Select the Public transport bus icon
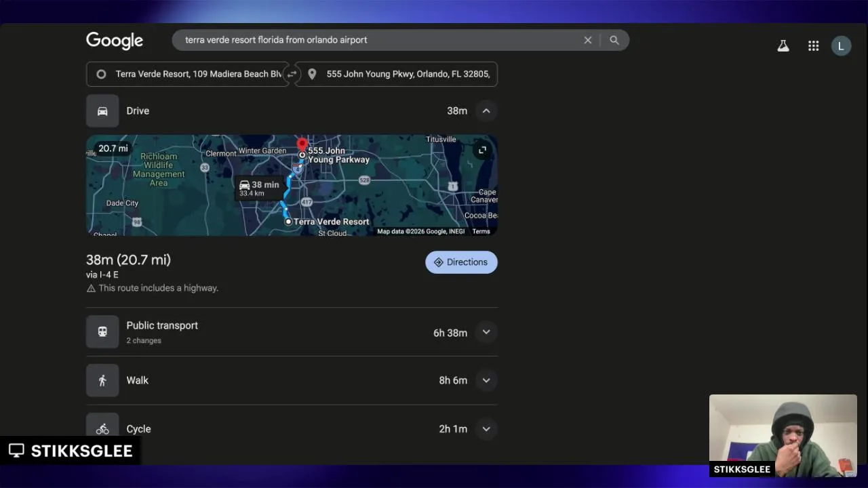The image size is (868, 488). 102,332
